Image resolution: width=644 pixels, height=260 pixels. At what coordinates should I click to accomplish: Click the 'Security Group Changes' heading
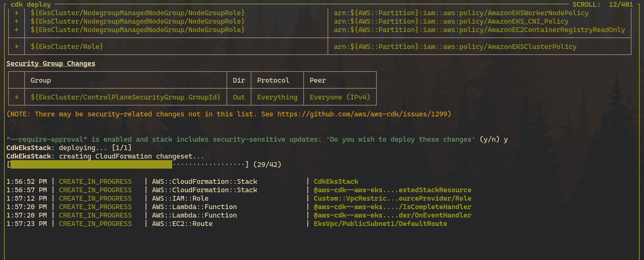(51, 63)
